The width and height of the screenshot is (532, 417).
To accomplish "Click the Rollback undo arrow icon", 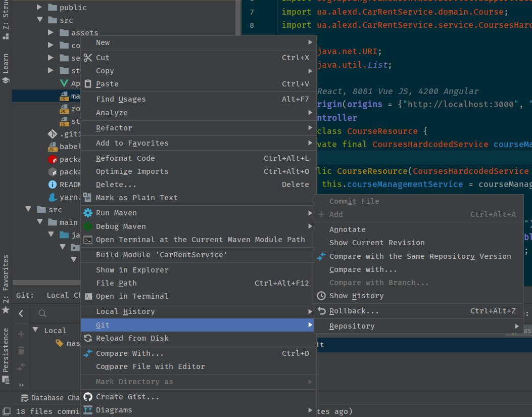I will (321, 311).
